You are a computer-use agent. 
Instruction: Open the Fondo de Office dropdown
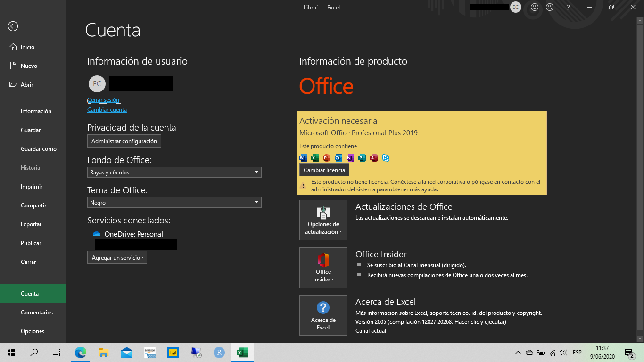[174, 173]
